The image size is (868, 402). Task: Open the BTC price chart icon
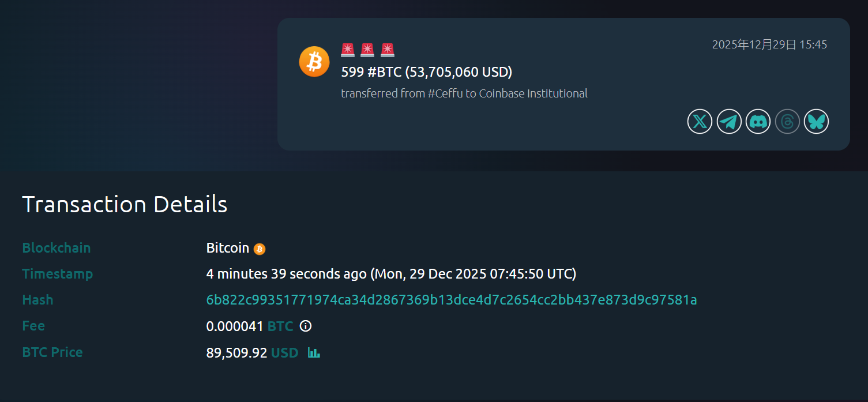click(x=314, y=352)
